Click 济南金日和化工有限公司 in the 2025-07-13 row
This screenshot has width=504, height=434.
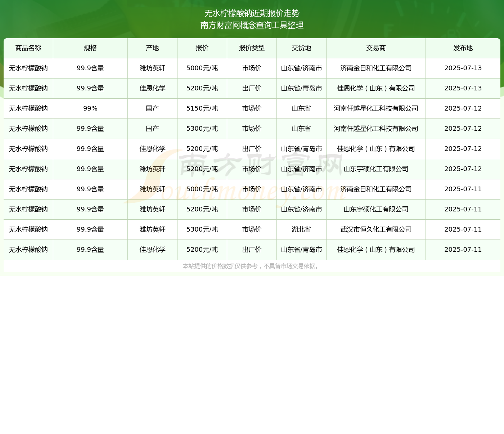click(x=376, y=68)
